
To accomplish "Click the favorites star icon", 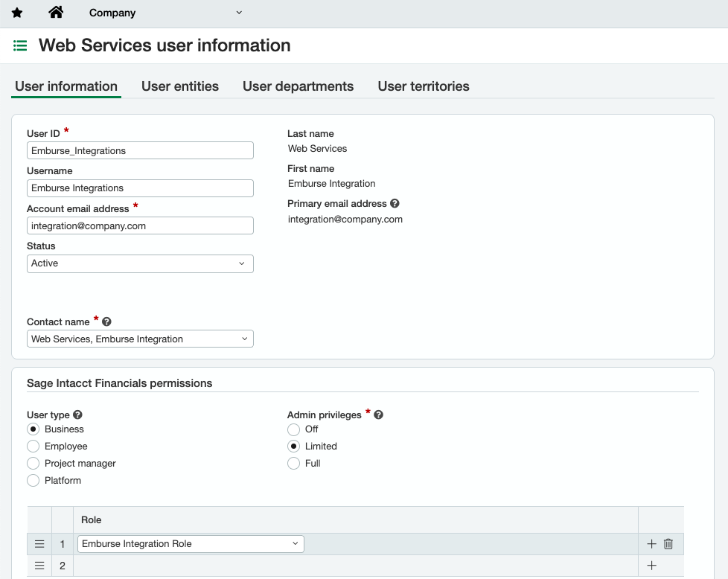I will [x=16, y=12].
